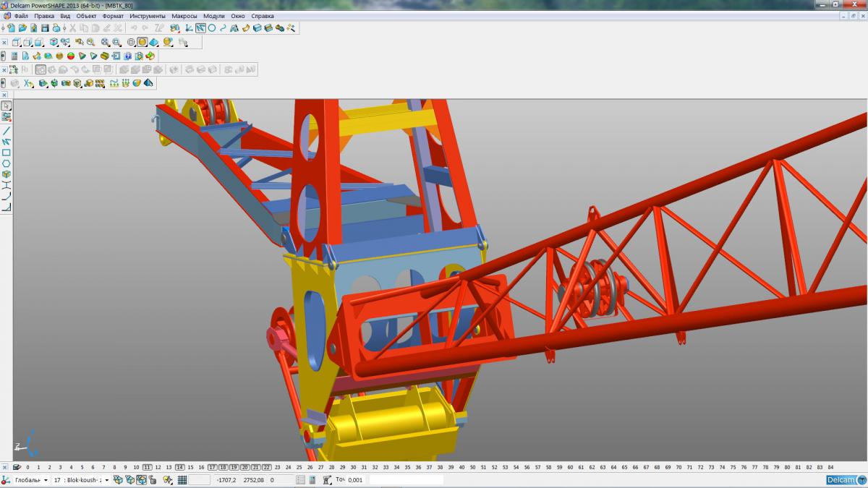Click the red-green sphere solid icon
The height and width of the screenshot is (488, 868).
click(71, 56)
